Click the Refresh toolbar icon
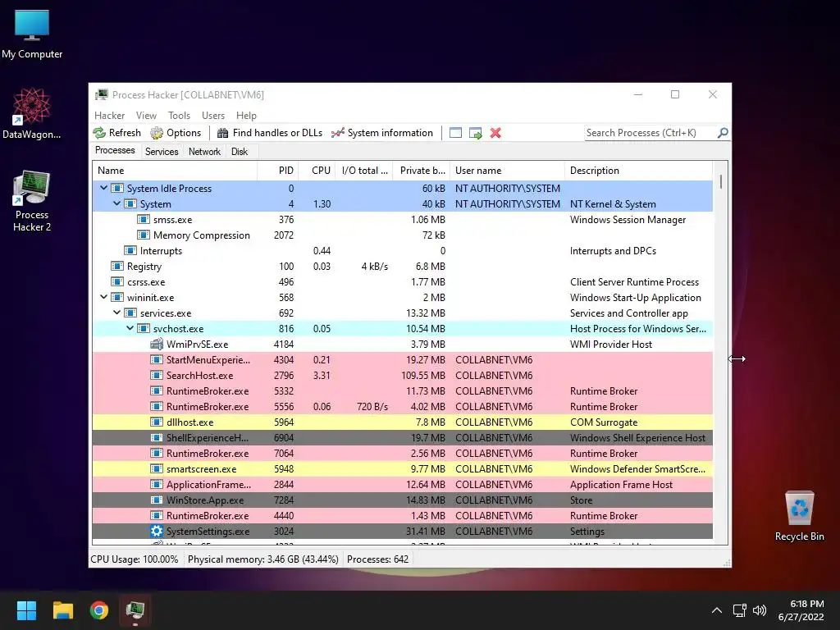 tap(99, 133)
